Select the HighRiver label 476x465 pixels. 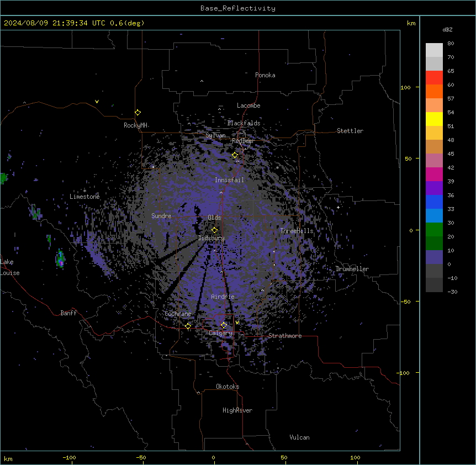pos(237,410)
